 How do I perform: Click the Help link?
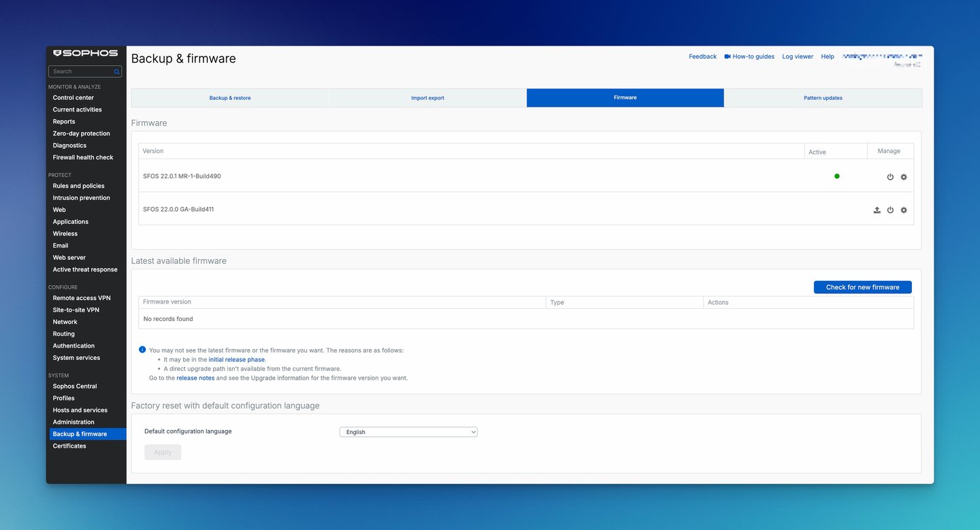[828, 56]
